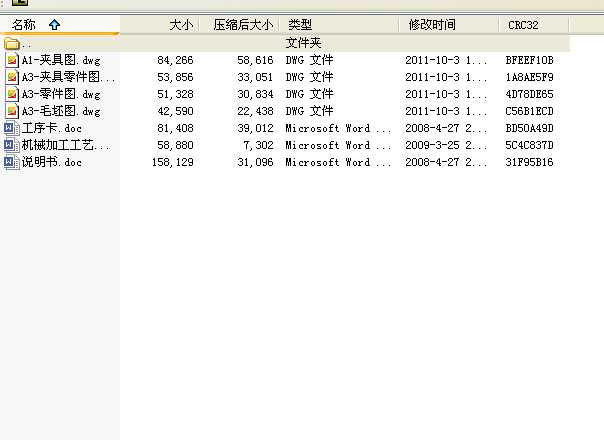
Task: Click file name 说明书.doc
Action: coord(52,162)
